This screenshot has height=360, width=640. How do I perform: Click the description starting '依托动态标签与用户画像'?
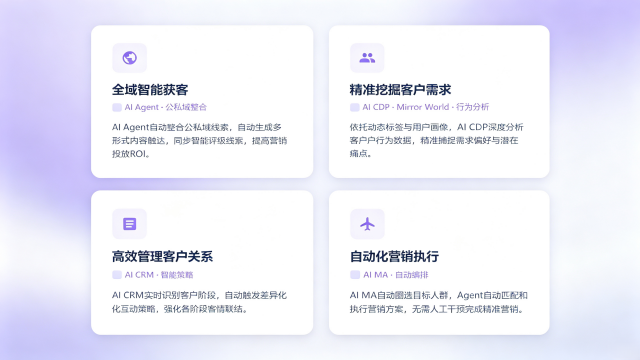click(436, 140)
